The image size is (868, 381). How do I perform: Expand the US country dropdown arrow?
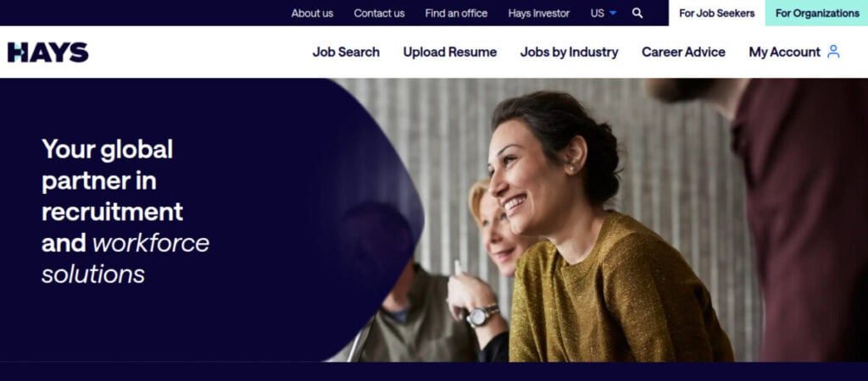point(613,14)
